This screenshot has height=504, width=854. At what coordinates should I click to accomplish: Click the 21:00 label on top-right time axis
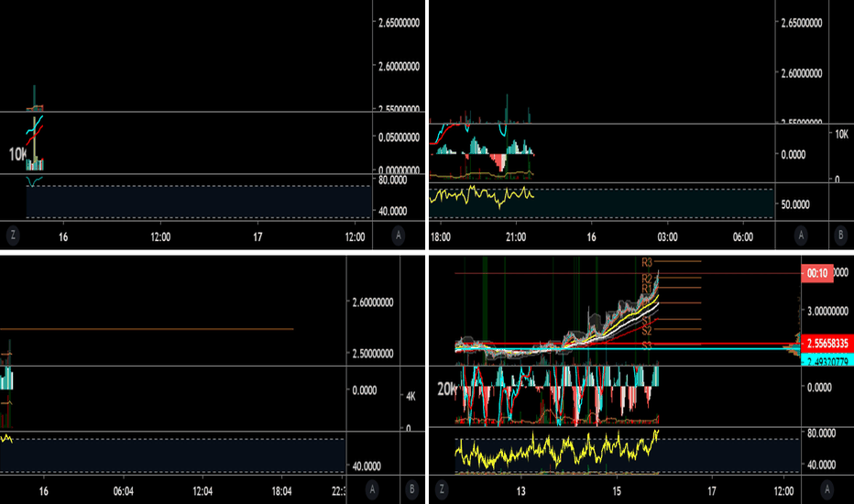(516, 237)
